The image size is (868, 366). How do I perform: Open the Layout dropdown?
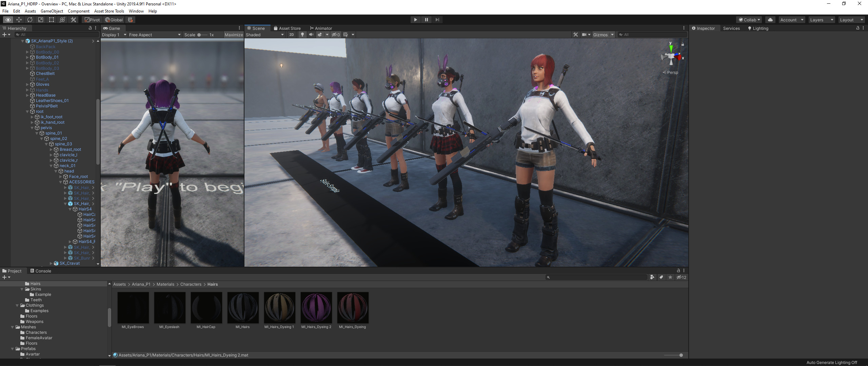pyautogui.click(x=851, y=20)
